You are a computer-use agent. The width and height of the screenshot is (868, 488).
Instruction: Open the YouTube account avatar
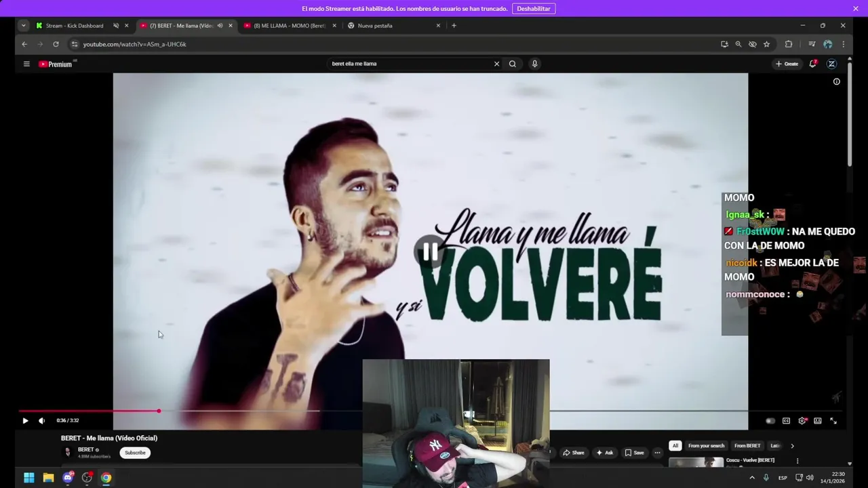[831, 64]
